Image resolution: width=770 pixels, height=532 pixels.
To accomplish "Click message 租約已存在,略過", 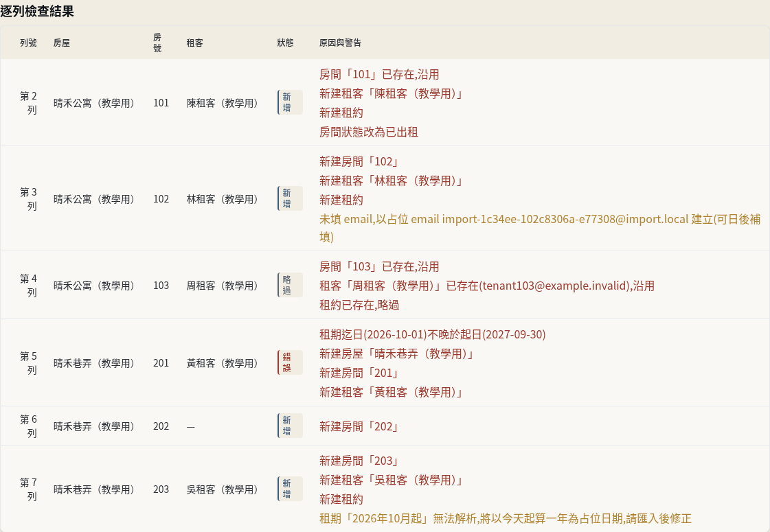I will click(359, 304).
